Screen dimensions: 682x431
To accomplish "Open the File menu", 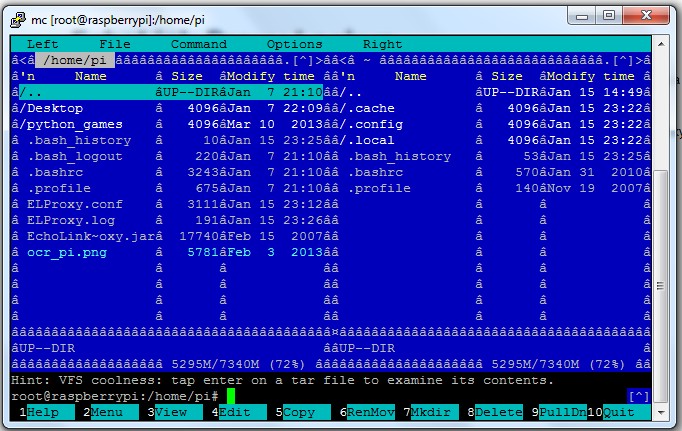I will (115, 44).
